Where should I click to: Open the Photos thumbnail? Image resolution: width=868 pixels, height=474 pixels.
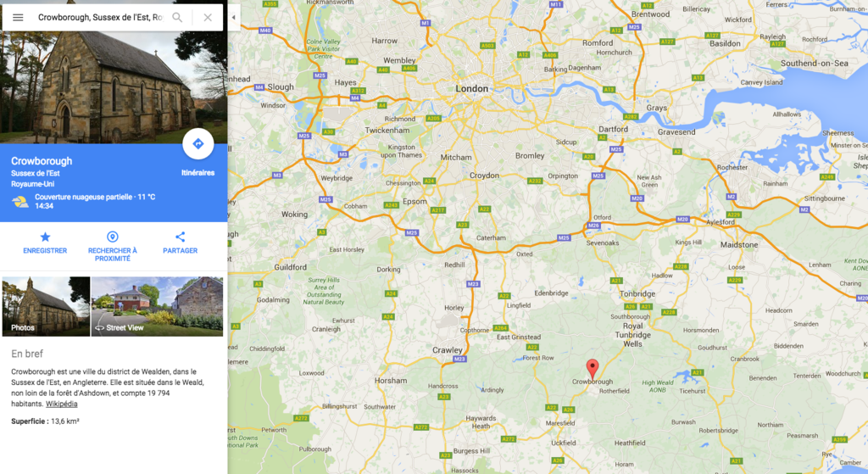click(x=46, y=306)
